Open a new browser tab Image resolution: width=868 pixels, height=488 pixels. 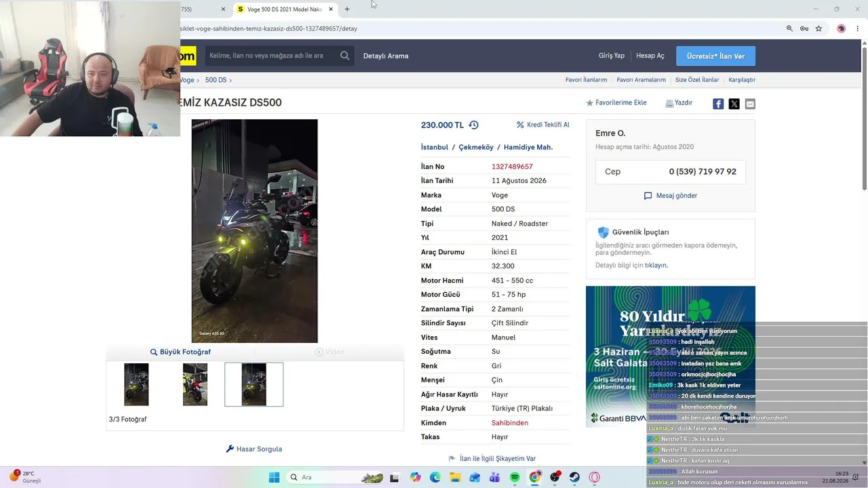point(347,9)
